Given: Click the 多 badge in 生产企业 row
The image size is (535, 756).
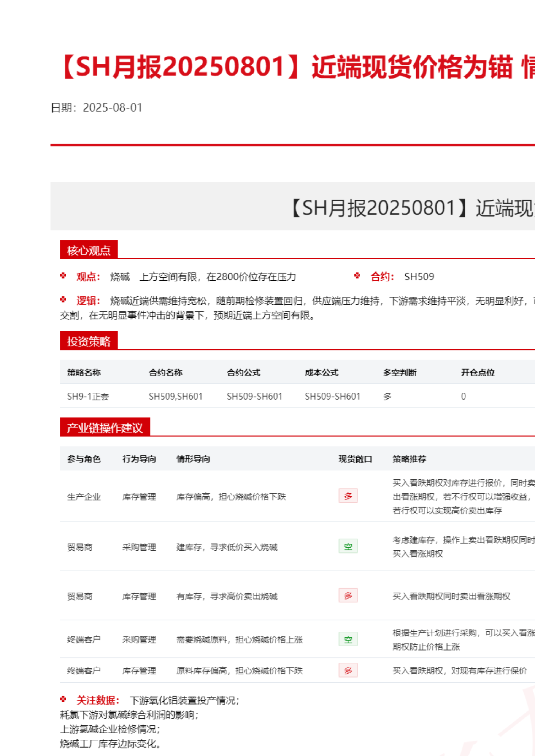Looking at the screenshot, I should (348, 496).
